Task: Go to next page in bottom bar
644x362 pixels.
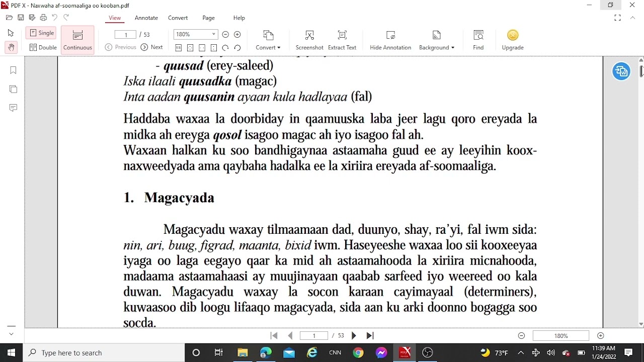Action: pyautogui.click(x=354, y=335)
